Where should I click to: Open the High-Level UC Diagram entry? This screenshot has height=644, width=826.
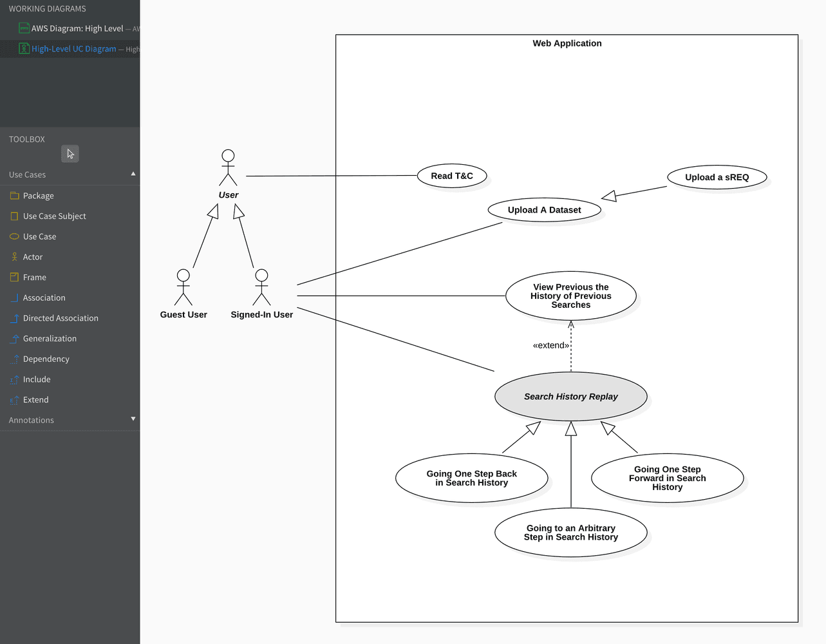pos(73,49)
